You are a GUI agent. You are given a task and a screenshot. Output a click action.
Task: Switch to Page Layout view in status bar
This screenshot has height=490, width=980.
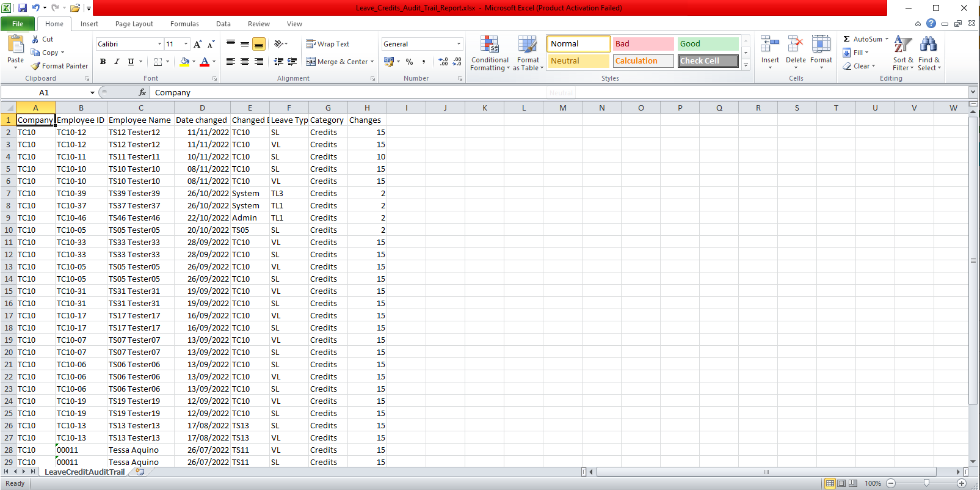coord(841,483)
